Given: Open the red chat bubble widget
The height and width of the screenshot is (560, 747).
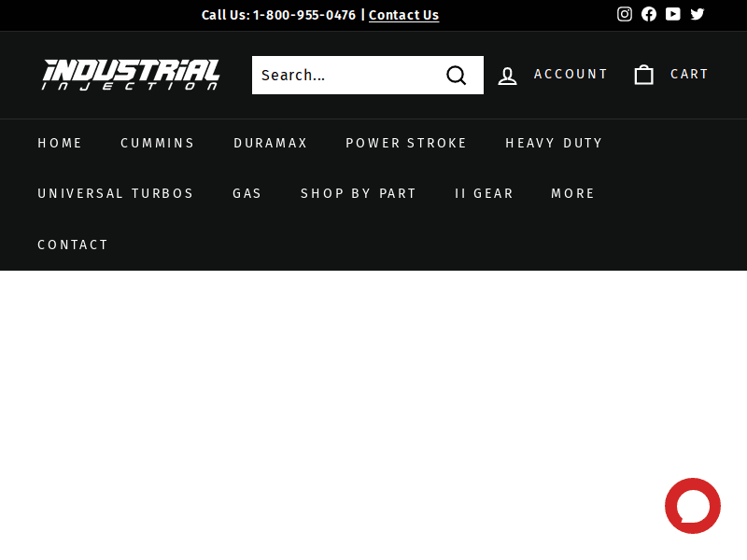Looking at the screenshot, I should pos(692,506).
